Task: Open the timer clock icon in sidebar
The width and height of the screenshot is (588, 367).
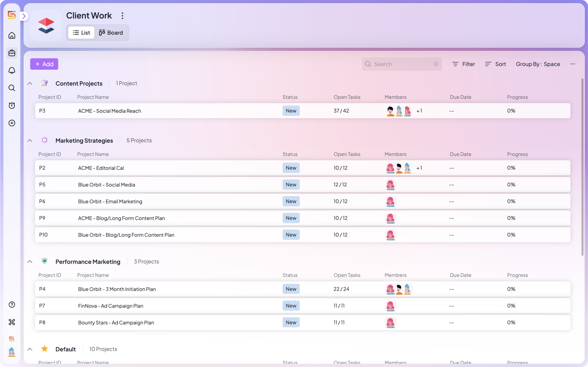Action: tap(12, 105)
